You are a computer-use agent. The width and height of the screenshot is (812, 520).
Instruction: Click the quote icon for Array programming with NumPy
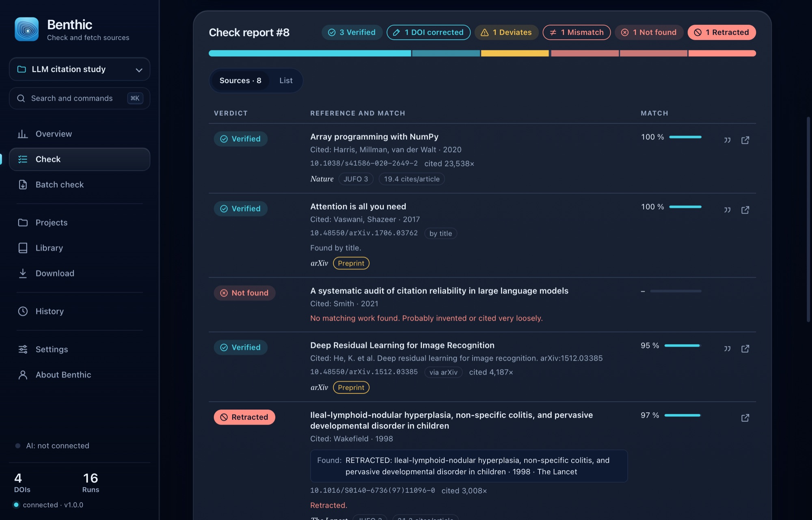coord(727,140)
